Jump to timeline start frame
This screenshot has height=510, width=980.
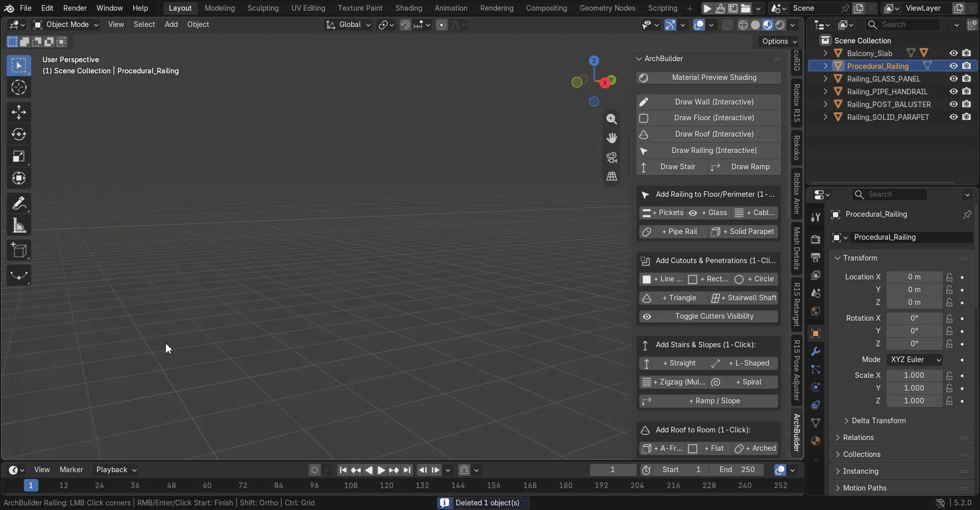click(343, 470)
